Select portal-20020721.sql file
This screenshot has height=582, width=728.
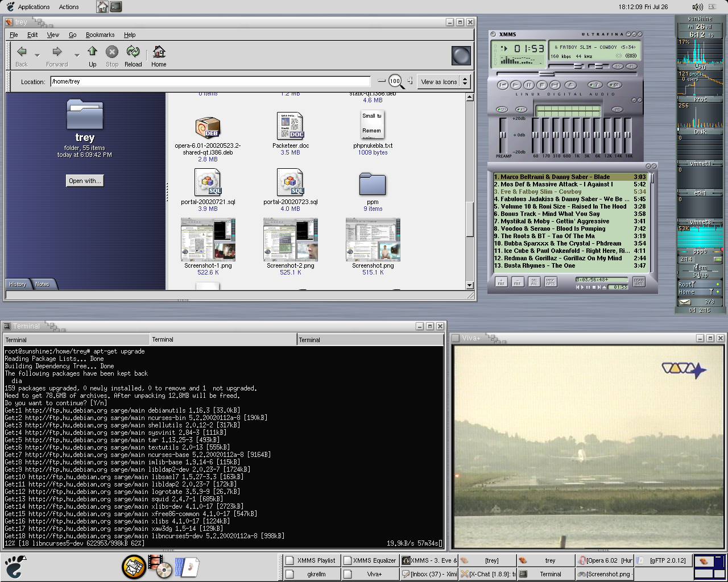(x=208, y=182)
